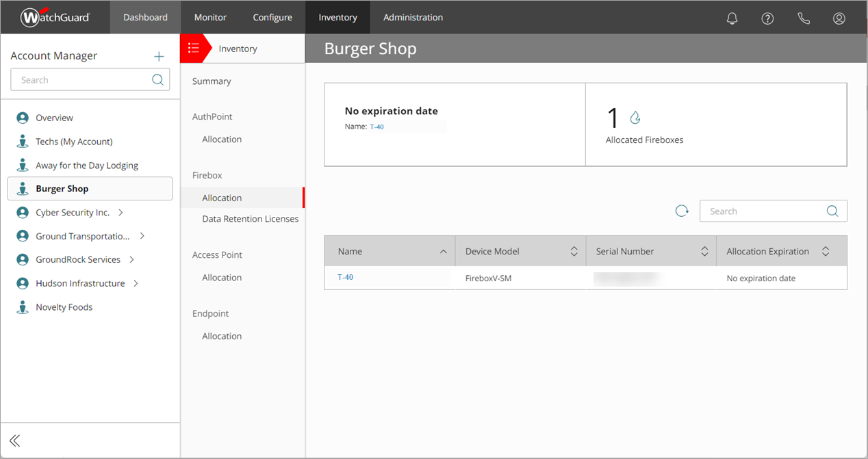Switch to the Monitor tab
This screenshot has height=459, width=868.
[210, 17]
